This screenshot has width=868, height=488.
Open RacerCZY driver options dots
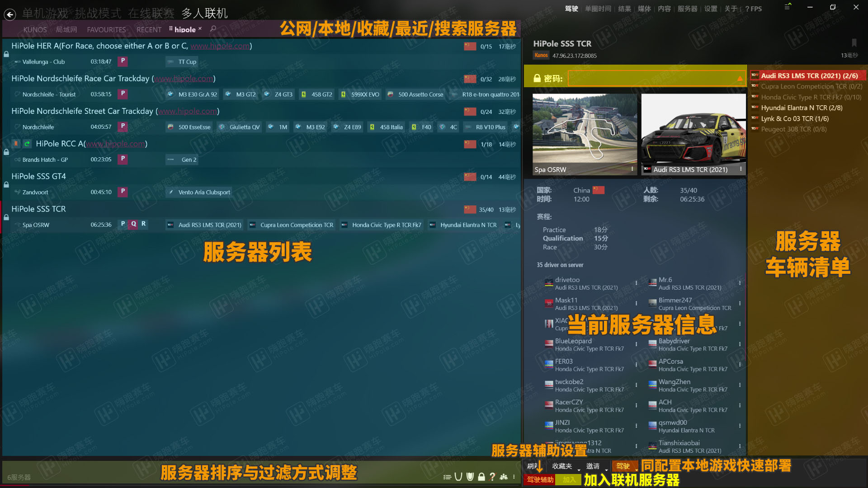coord(637,405)
